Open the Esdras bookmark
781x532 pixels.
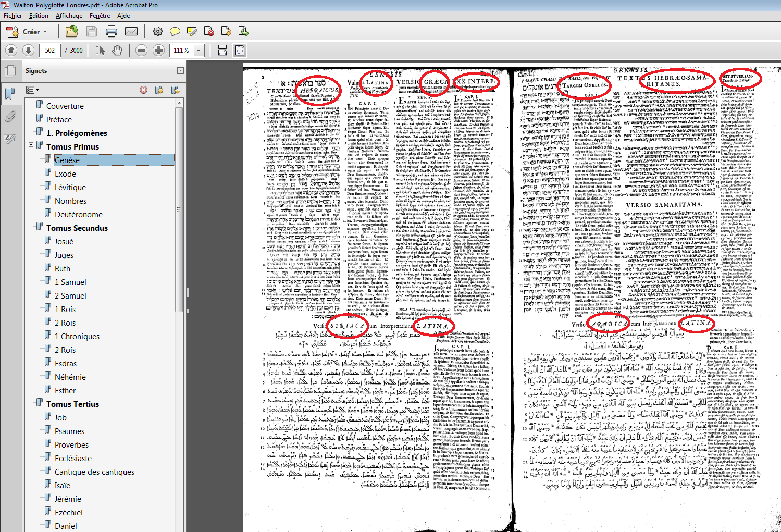pyautogui.click(x=66, y=364)
